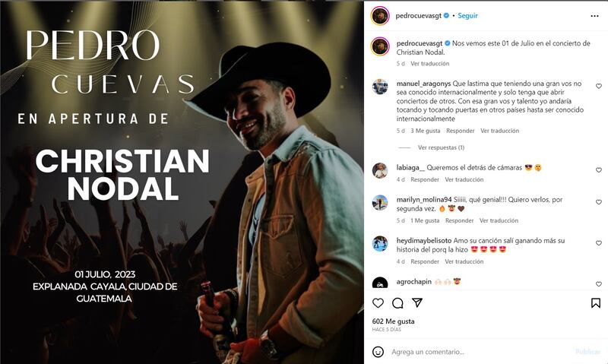608x364 pixels.
Task: Click the Agrega un comentario field
Action: point(481,352)
